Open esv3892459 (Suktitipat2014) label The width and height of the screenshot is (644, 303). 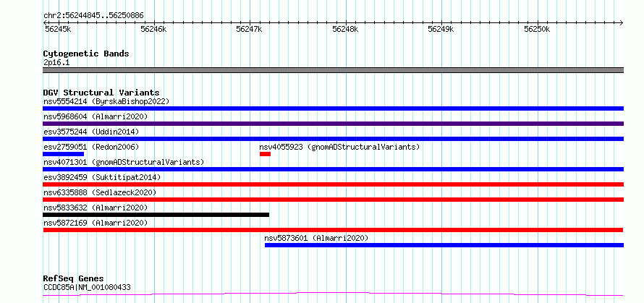click(102, 177)
